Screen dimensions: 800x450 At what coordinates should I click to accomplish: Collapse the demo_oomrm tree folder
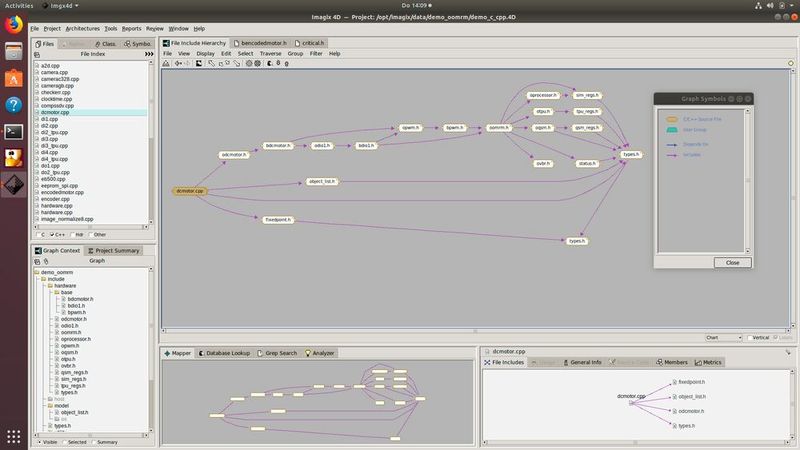tap(37, 272)
